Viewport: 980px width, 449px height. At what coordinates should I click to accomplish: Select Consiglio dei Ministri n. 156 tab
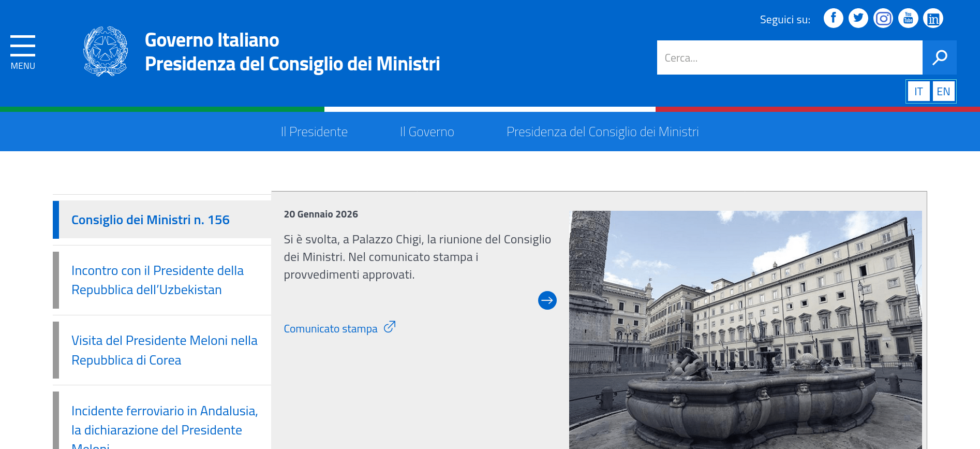[150, 220]
